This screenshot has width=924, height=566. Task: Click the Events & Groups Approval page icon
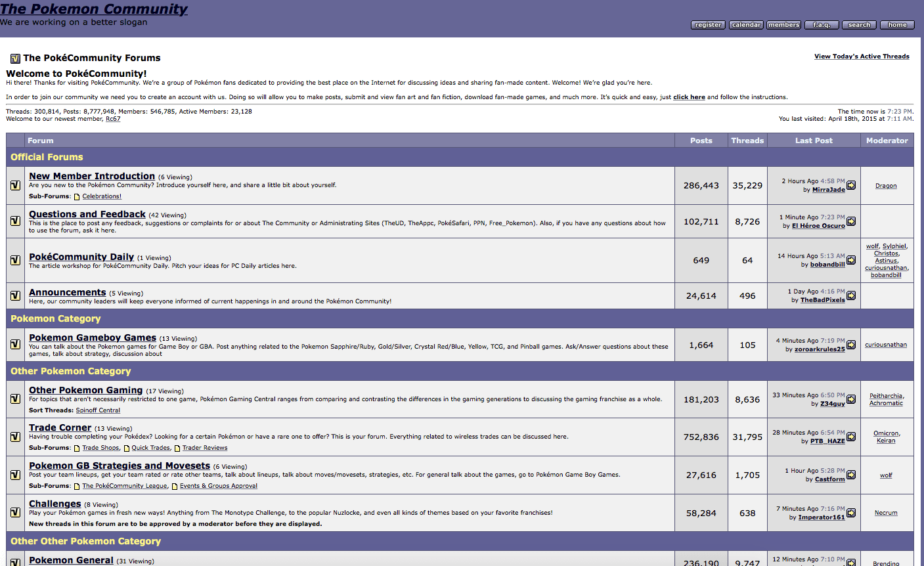[175, 486]
